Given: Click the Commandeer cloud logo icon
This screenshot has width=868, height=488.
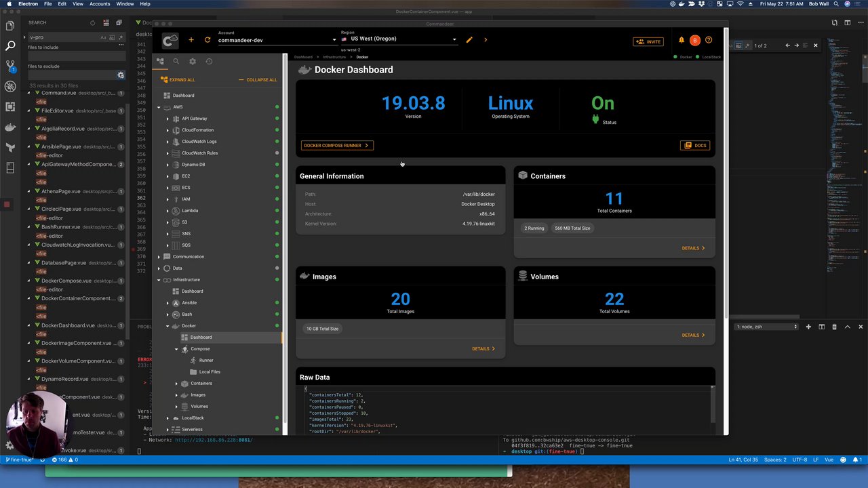Looking at the screenshot, I should [x=170, y=41].
